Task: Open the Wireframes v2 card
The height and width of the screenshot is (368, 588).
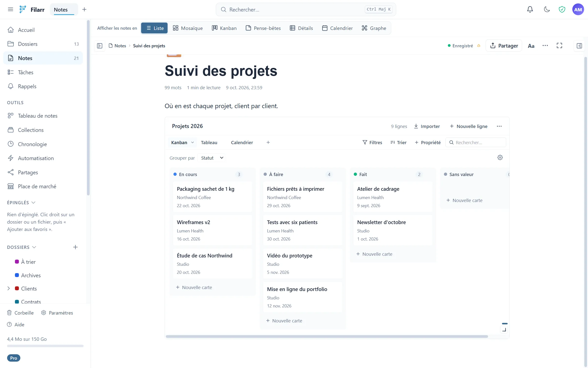Action: coord(212,230)
